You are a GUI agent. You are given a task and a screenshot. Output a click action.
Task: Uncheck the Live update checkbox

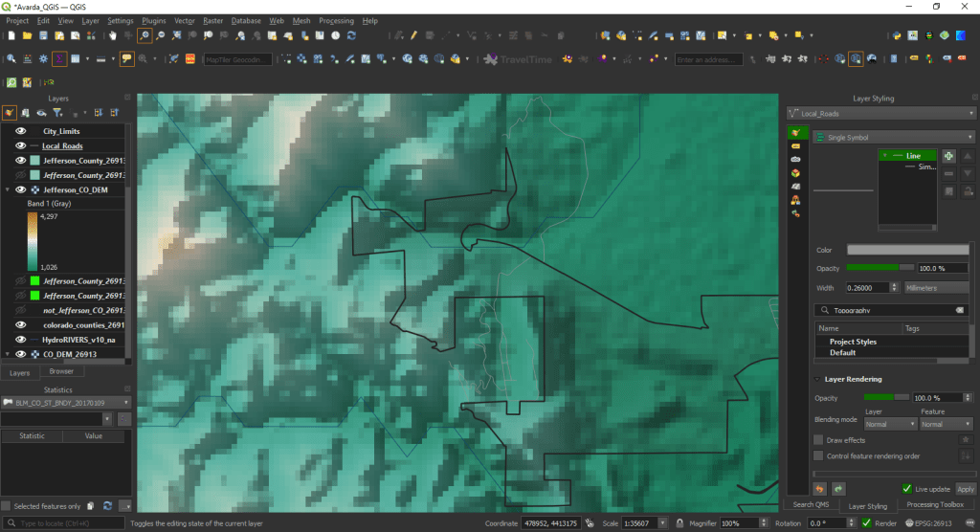click(906, 488)
